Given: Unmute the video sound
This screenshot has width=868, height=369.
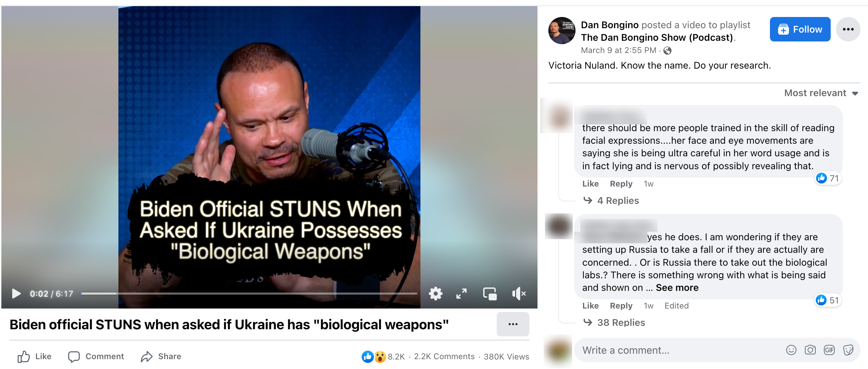Looking at the screenshot, I should tap(519, 294).
